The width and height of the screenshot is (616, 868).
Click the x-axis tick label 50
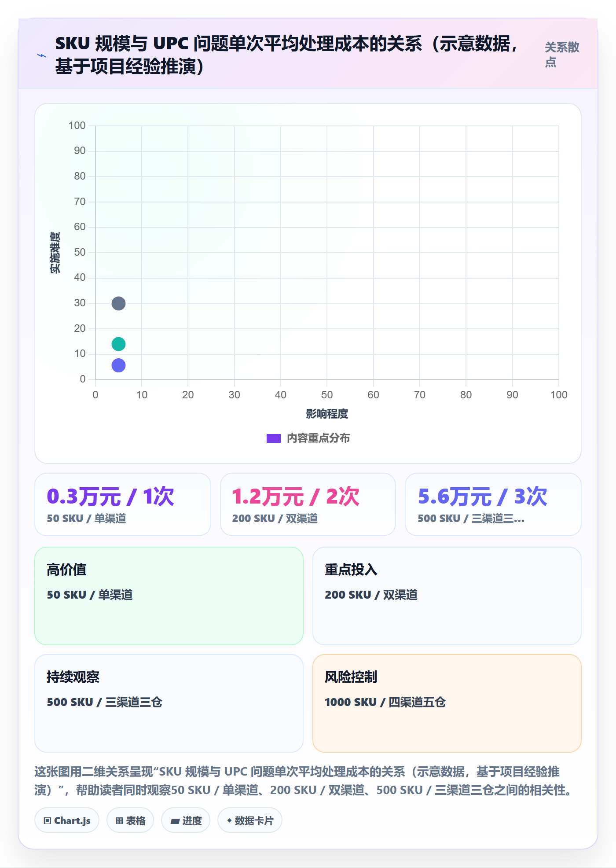click(327, 395)
